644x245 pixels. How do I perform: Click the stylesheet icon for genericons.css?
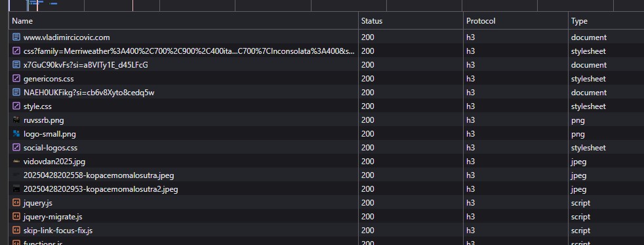point(16,79)
